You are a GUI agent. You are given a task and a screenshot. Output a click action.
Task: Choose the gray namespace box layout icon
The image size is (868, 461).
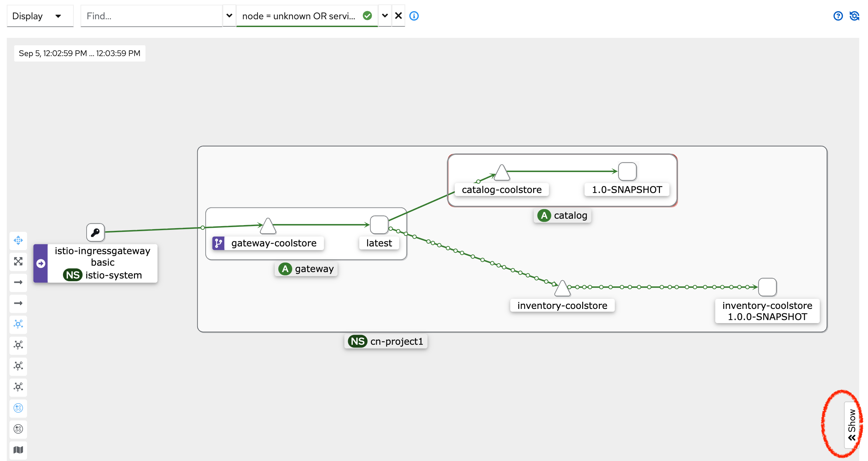coord(18,429)
